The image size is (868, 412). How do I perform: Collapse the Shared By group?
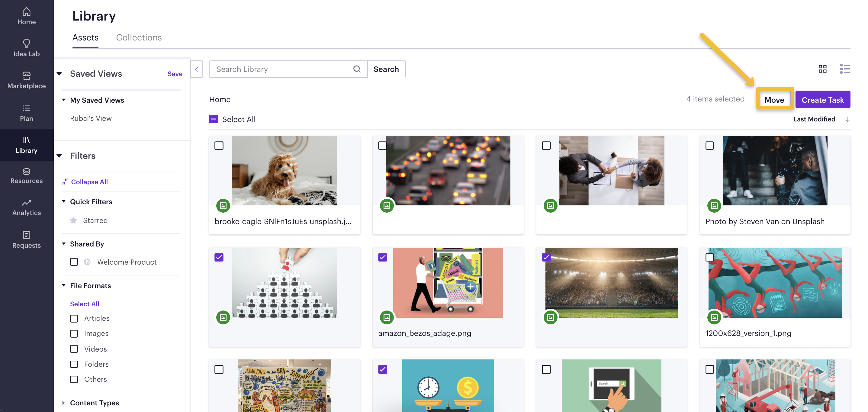pos(64,243)
